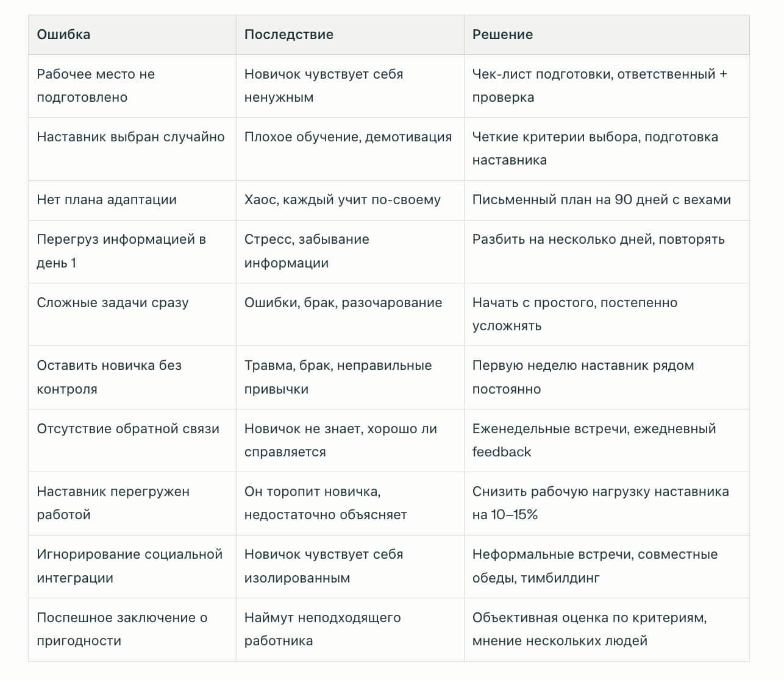Image resolution: width=784 pixels, height=680 pixels.
Task: Click the "Письменный план на 90 дней" cell
Action: point(601,200)
